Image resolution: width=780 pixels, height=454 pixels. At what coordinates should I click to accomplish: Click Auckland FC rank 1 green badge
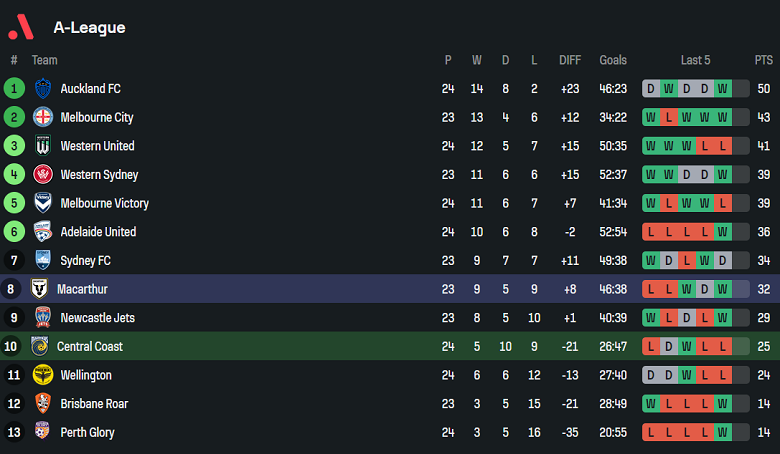click(14, 89)
